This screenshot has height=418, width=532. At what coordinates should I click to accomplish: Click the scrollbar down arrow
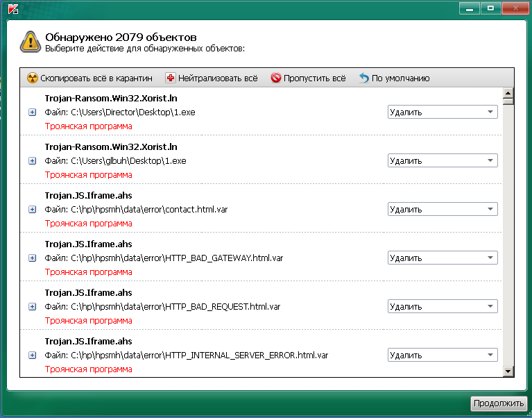(x=508, y=371)
